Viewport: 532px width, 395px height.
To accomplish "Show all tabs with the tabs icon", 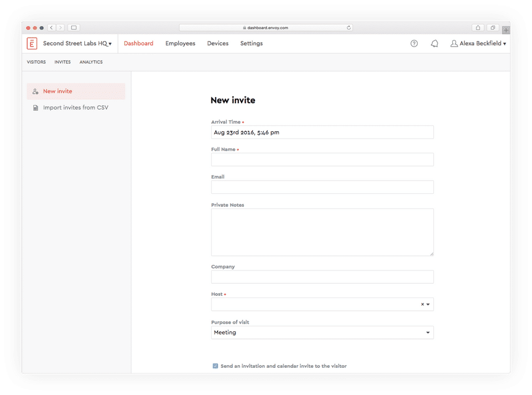I will pos(493,28).
